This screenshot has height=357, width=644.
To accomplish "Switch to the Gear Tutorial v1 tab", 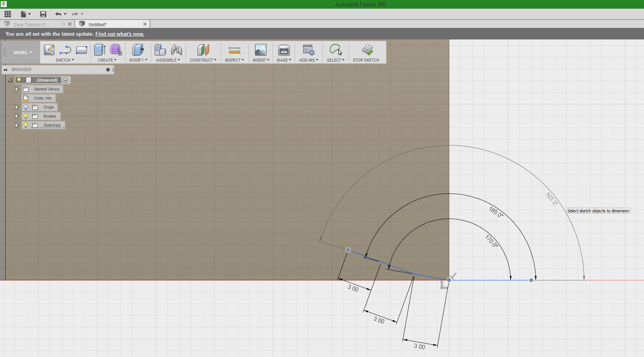I will [x=29, y=24].
